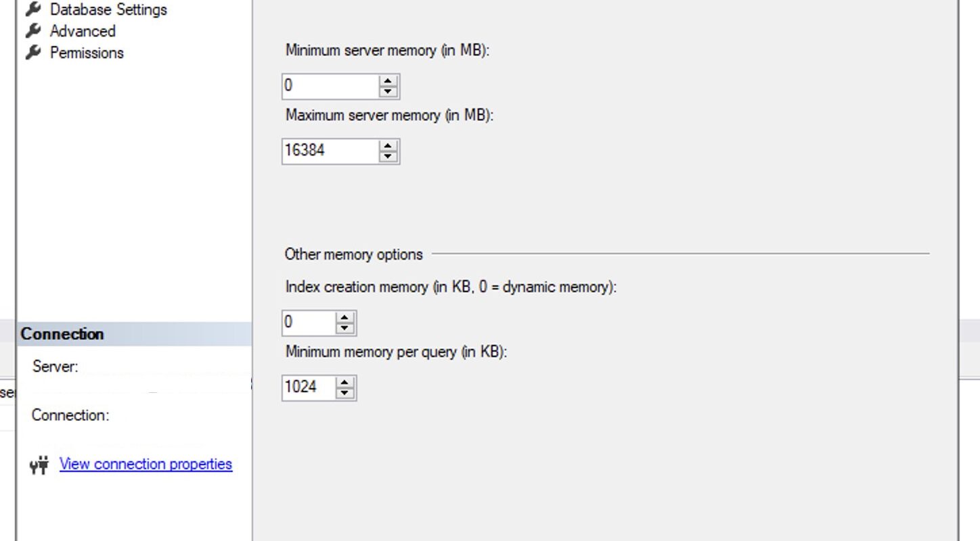Decrease Minimum server memory with down arrow
This screenshot has width=980, height=541.
coord(388,92)
